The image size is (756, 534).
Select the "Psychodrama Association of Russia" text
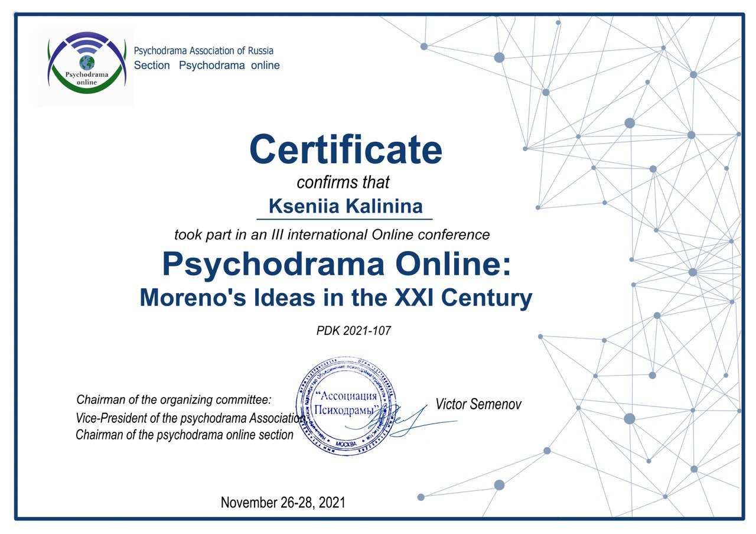point(204,51)
